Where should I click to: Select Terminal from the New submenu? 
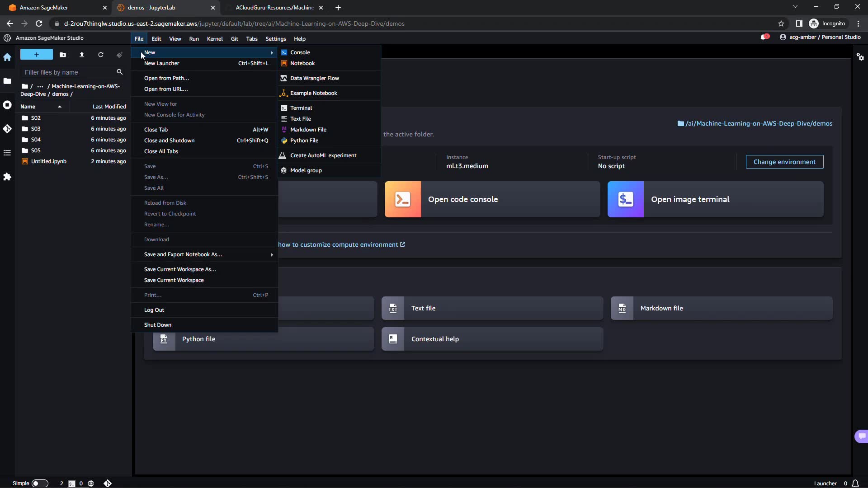[301, 108]
